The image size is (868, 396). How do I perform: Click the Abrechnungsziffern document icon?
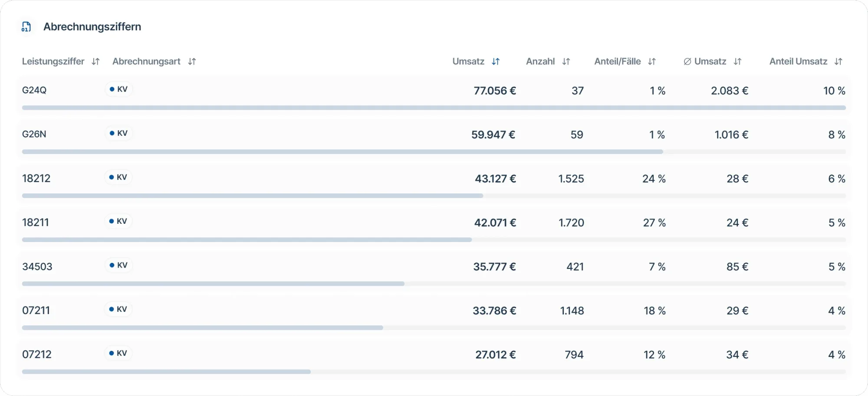pyautogui.click(x=26, y=27)
